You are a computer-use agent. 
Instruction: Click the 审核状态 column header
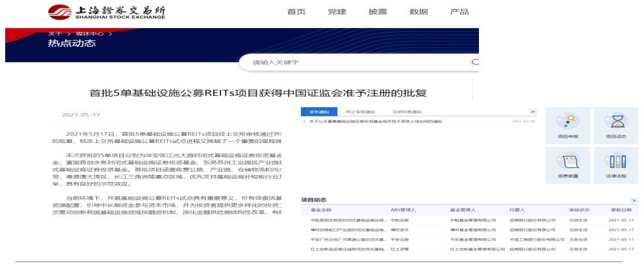[x=580, y=210]
